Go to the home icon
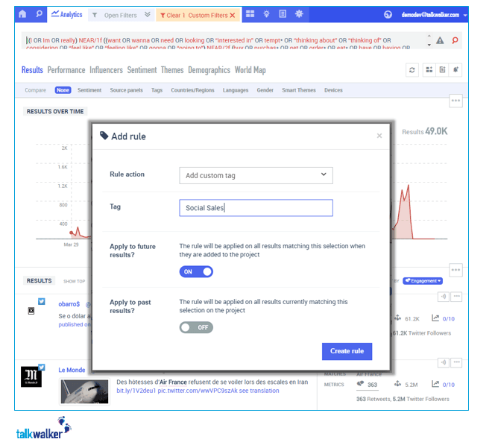Image resolution: width=495 pixels, height=448 pixels. tap(22, 14)
